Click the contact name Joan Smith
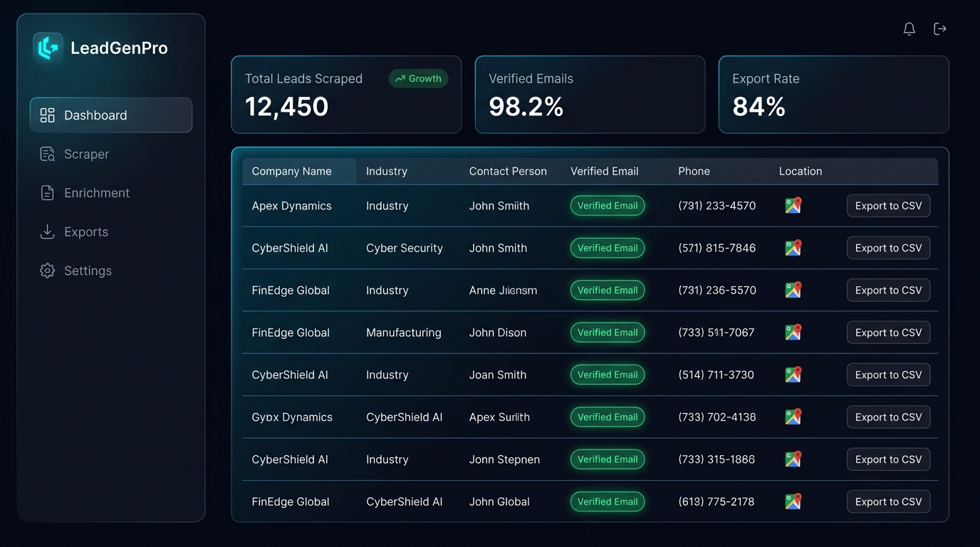 tap(498, 375)
